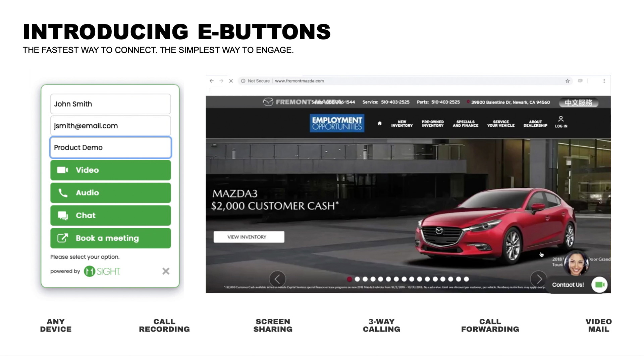The height and width of the screenshot is (362, 644).
Task: Click the browser forward arrow
Action: click(x=221, y=81)
